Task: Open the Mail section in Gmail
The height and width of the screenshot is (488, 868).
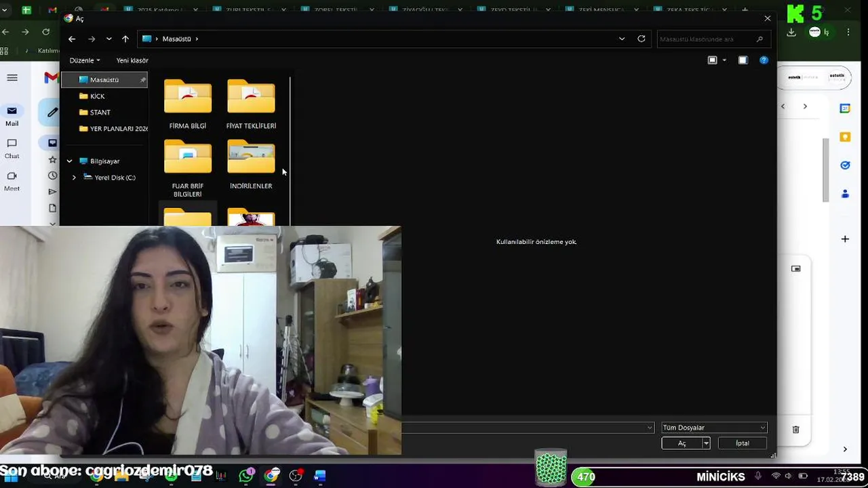Action: [12, 116]
